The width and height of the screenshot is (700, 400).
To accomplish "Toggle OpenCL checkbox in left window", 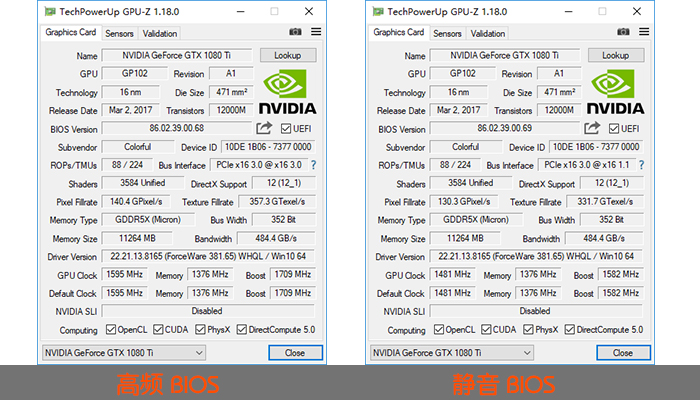I will (x=111, y=329).
